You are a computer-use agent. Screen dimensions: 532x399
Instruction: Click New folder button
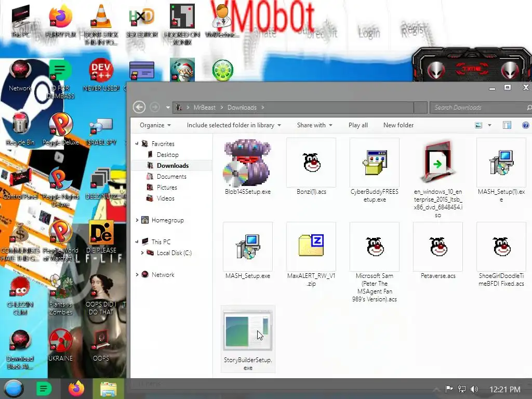[x=398, y=125]
